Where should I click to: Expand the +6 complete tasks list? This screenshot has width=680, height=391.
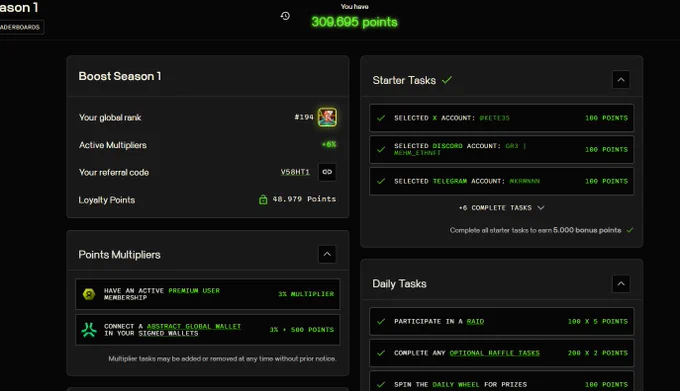coord(501,208)
